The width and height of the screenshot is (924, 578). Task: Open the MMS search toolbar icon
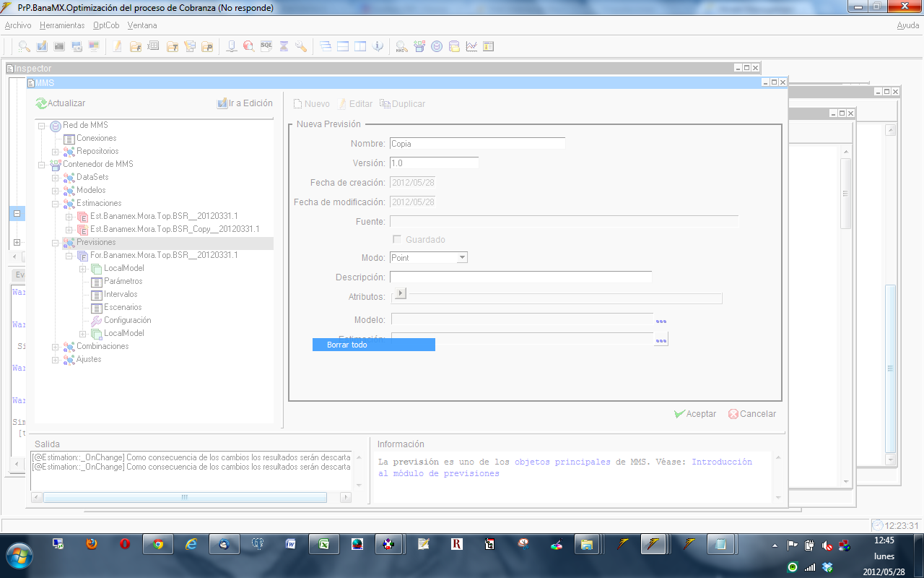click(x=401, y=46)
